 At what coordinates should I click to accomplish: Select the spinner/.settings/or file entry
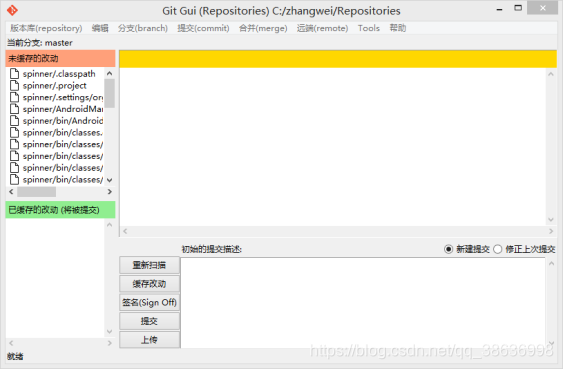coord(63,97)
